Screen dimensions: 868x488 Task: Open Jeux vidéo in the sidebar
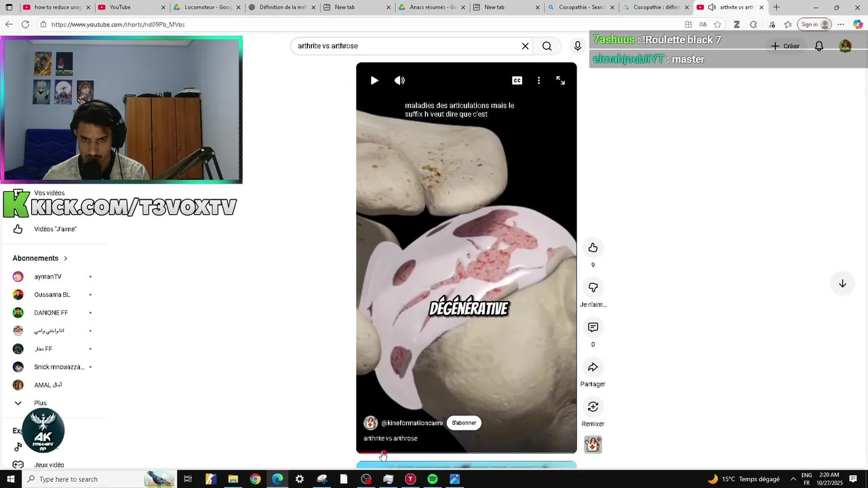(49, 465)
